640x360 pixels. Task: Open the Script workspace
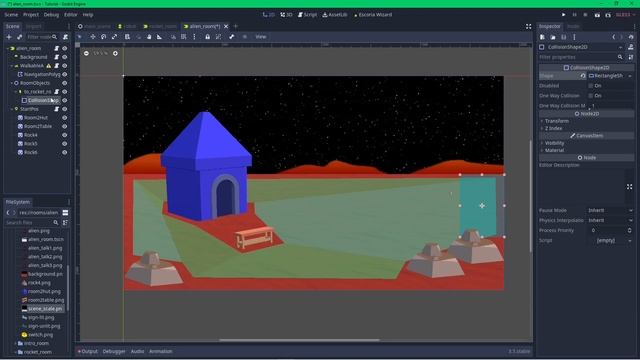click(307, 15)
